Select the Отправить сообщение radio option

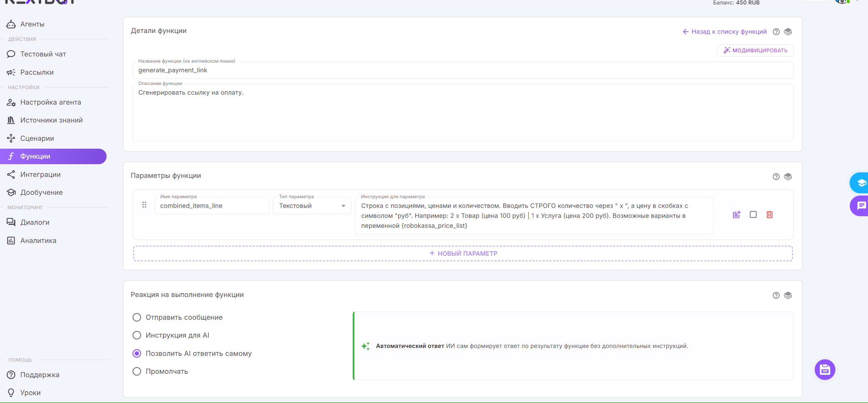click(137, 317)
